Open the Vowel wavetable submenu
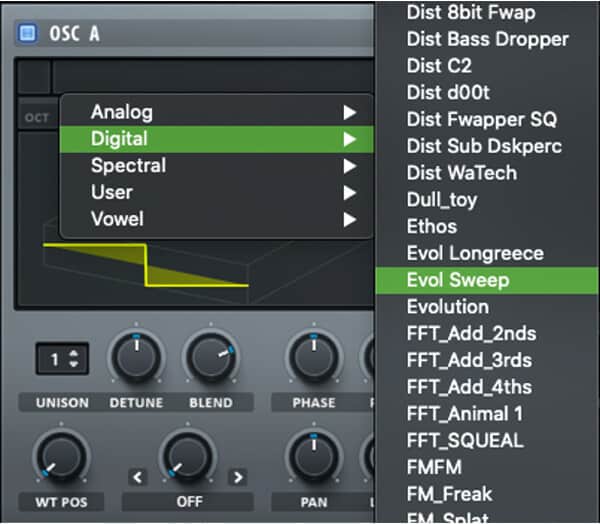Viewport: 600px width, 524px height. 217,219
